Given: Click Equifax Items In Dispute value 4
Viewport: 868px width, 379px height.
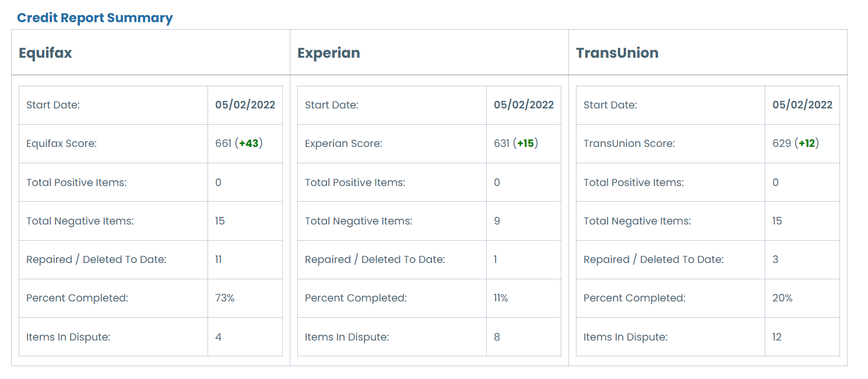Looking at the screenshot, I should coord(219,337).
